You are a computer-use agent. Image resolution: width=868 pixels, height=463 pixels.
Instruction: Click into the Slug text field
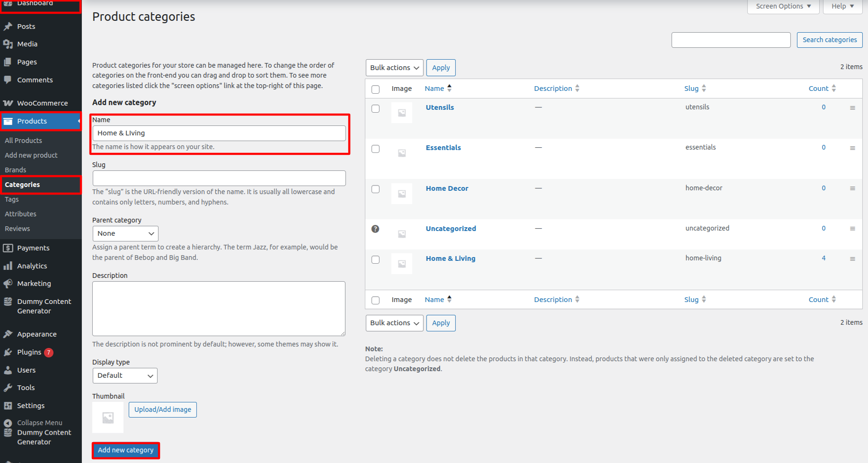(219, 178)
